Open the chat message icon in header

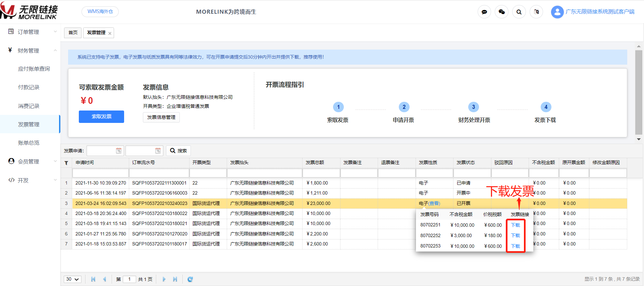484,12
